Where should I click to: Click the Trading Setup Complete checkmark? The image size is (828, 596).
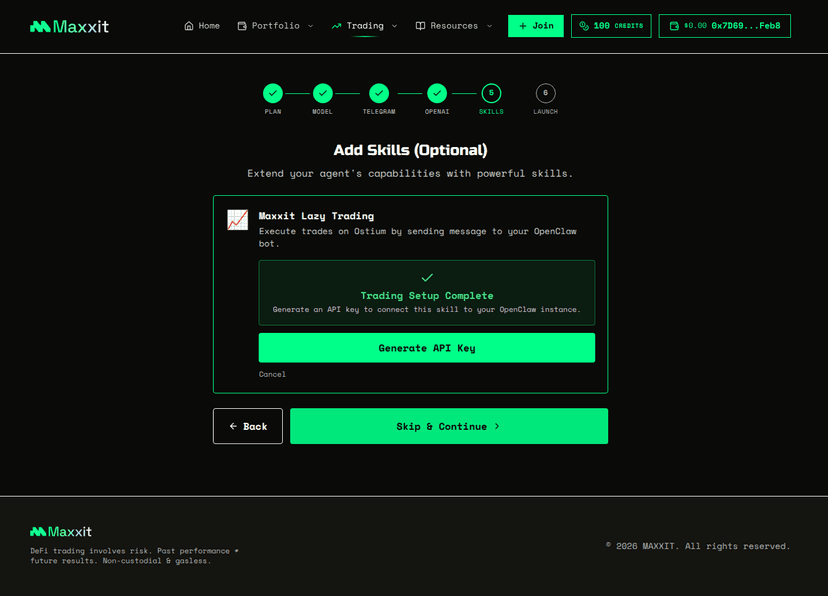(427, 276)
